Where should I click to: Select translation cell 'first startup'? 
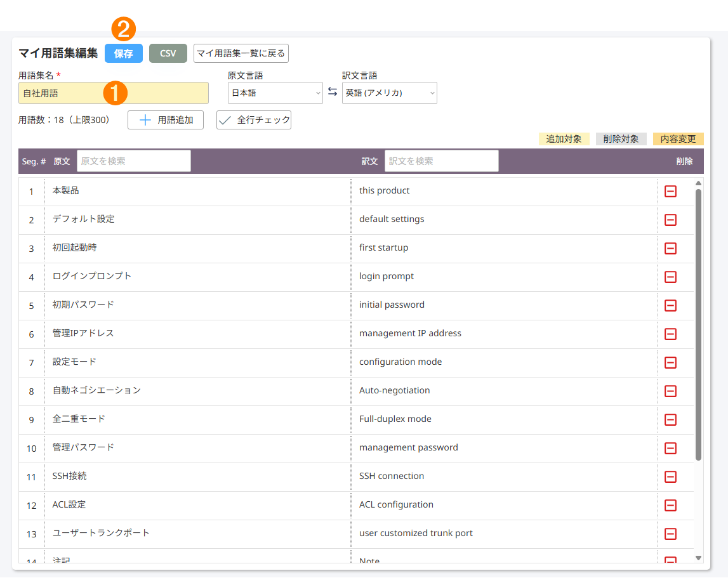(x=504, y=248)
